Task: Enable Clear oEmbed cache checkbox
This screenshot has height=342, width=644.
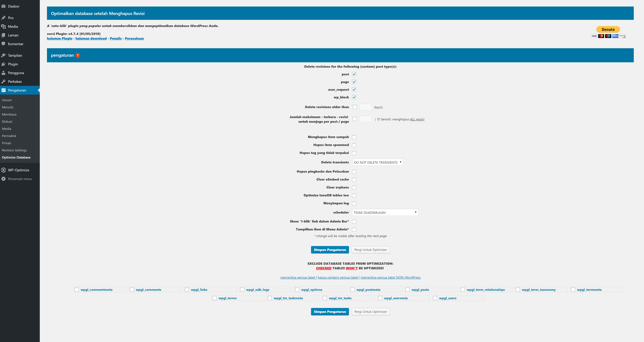Action: [354, 180]
